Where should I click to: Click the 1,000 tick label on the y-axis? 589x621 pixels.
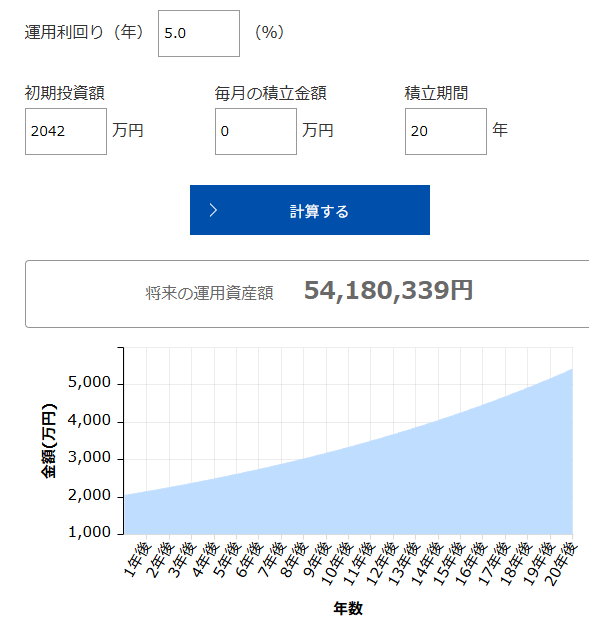89,532
